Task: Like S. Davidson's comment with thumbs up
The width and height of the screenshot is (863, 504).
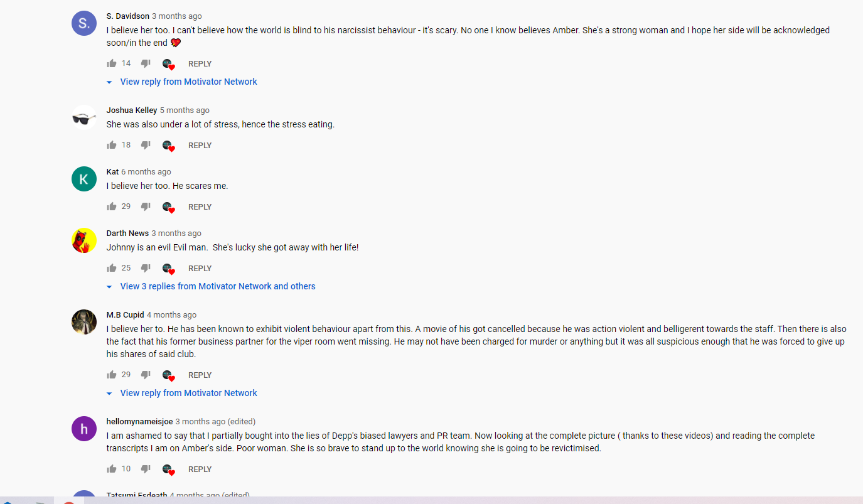Action: pyautogui.click(x=111, y=63)
